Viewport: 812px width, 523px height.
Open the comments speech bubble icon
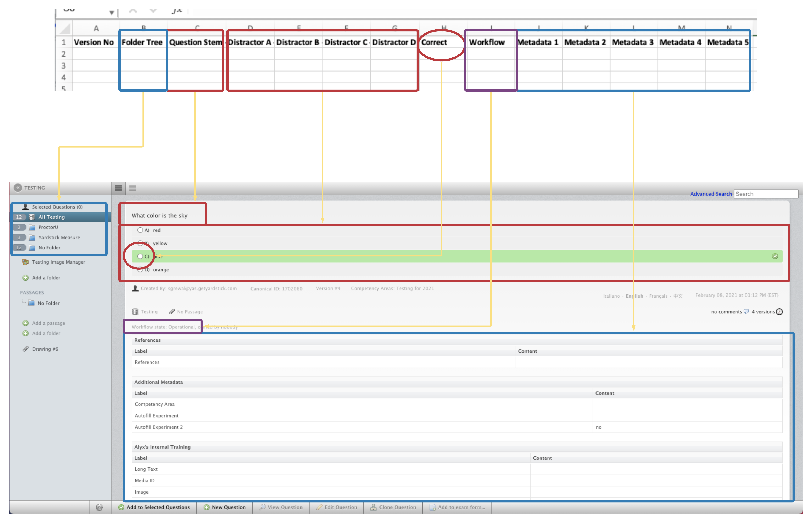746,311
